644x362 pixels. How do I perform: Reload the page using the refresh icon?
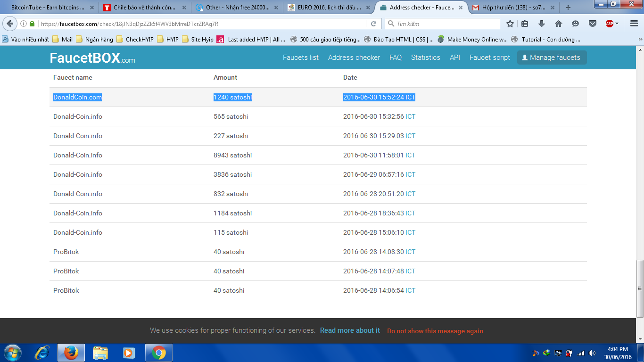click(x=373, y=24)
